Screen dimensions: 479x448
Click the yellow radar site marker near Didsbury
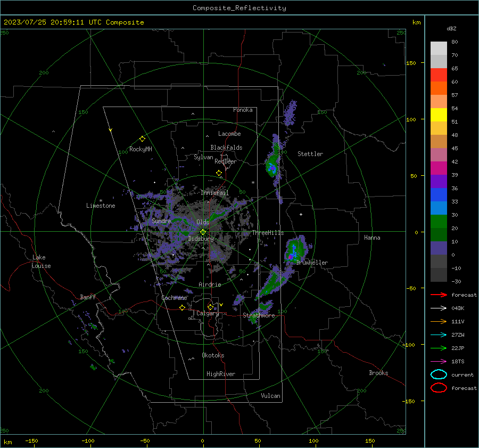203,232
